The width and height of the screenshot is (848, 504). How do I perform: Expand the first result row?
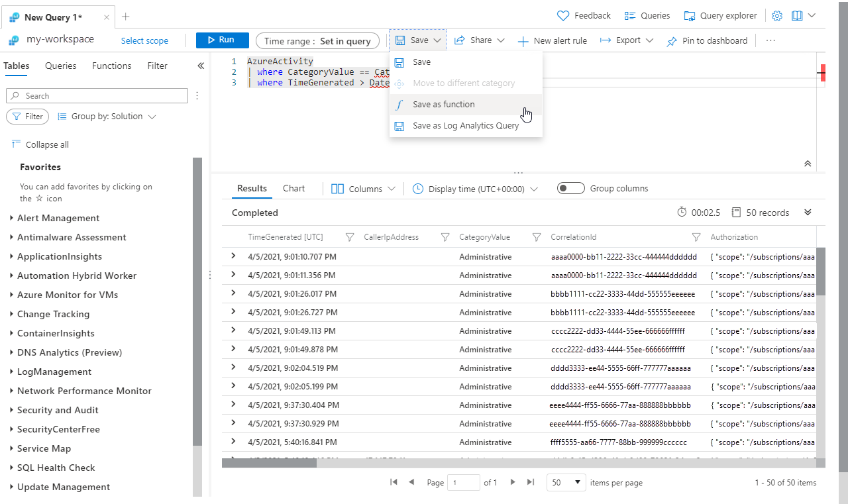pyautogui.click(x=233, y=256)
